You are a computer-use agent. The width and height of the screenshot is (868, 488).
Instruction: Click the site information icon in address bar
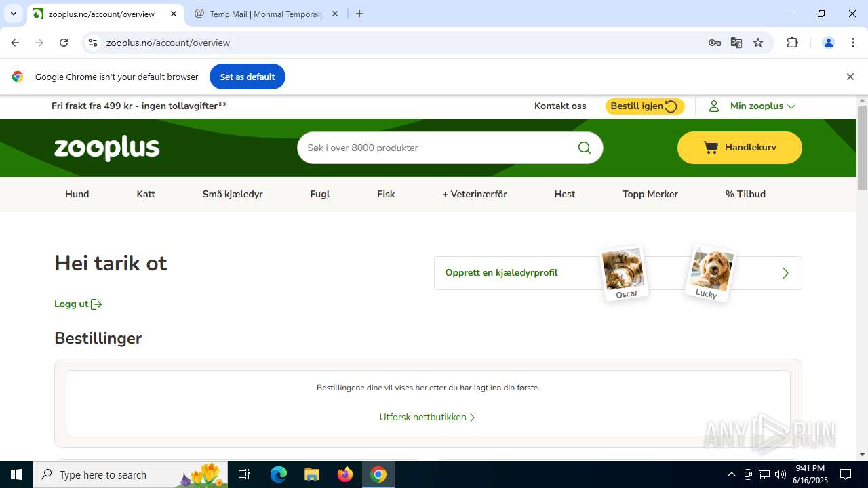[x=93, y=43]
